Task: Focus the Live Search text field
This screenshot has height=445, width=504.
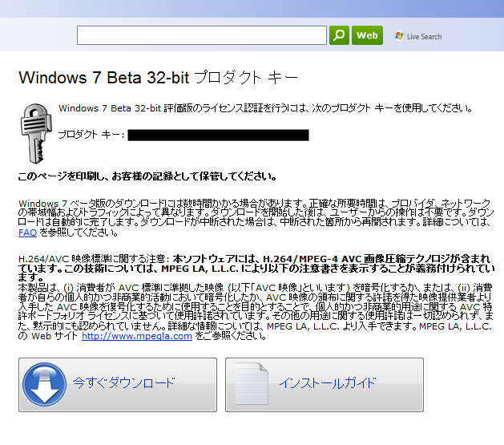Action: coord(202,35)
